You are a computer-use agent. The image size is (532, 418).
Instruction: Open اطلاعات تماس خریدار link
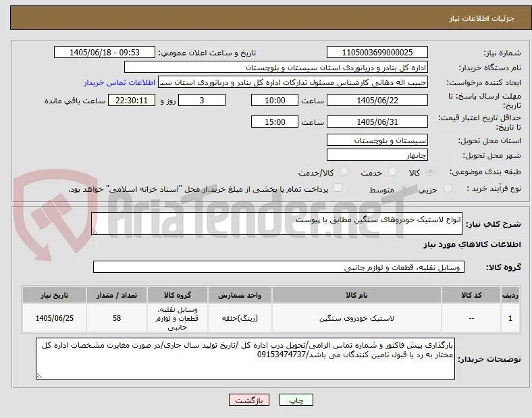click(x=119, y=82)
